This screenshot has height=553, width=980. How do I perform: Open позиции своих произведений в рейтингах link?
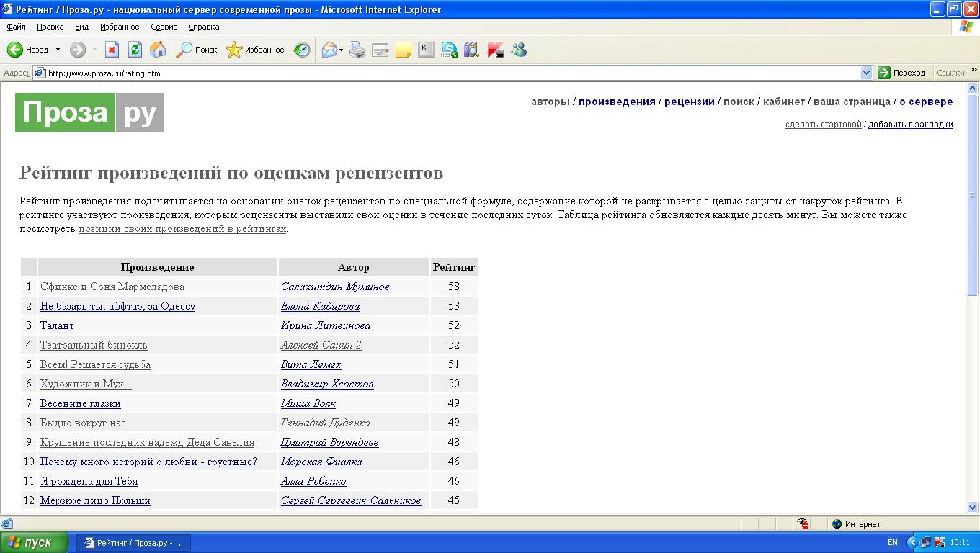pyautogui.click(x=182, y=229)
